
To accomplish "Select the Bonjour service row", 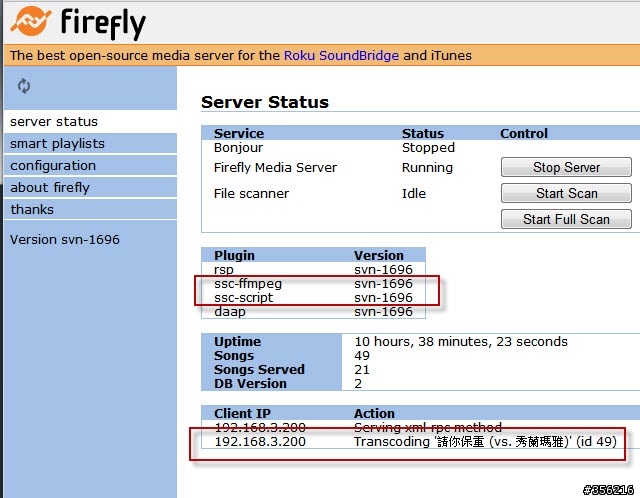I will (x=420, y=148).
